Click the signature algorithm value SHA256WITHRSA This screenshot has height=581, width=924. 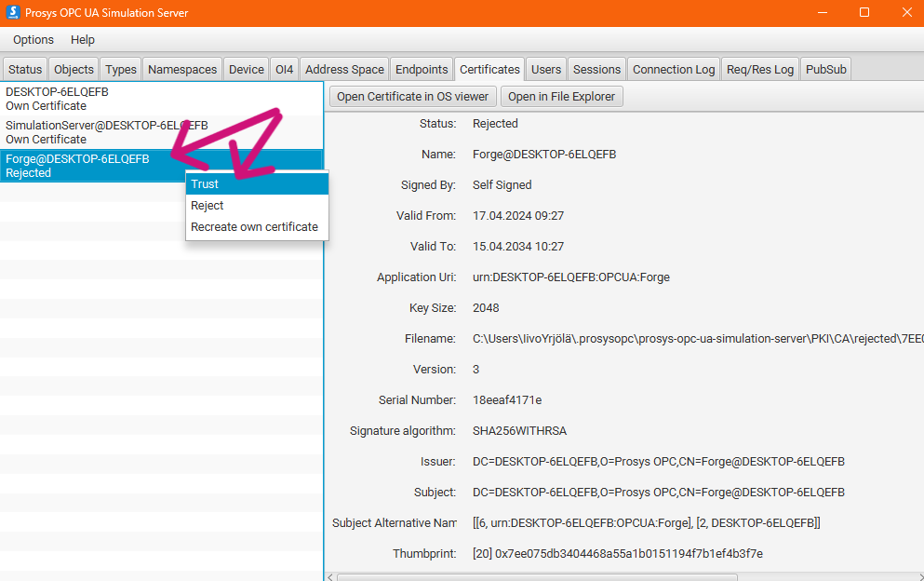pos(520,430)
